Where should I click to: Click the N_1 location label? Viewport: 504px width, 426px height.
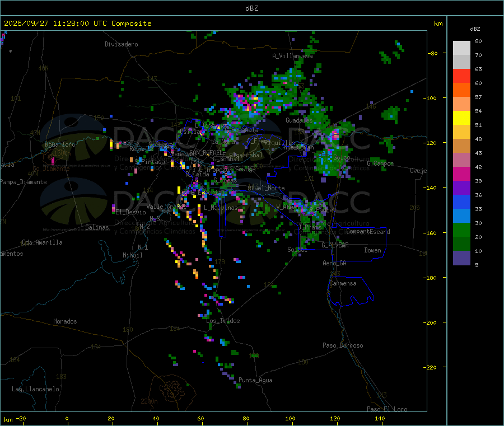[x=143, y=247]
